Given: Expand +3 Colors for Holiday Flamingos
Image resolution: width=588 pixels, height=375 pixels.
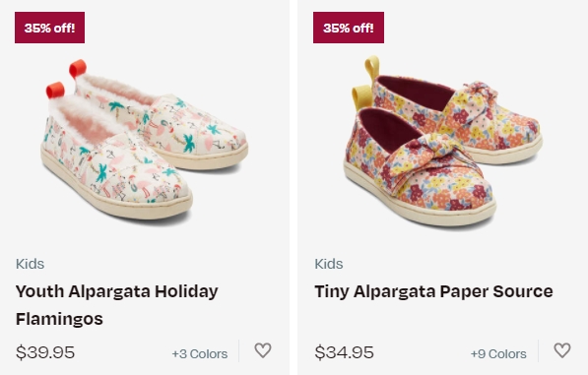Looking at the screenshot, I should 200,353.
